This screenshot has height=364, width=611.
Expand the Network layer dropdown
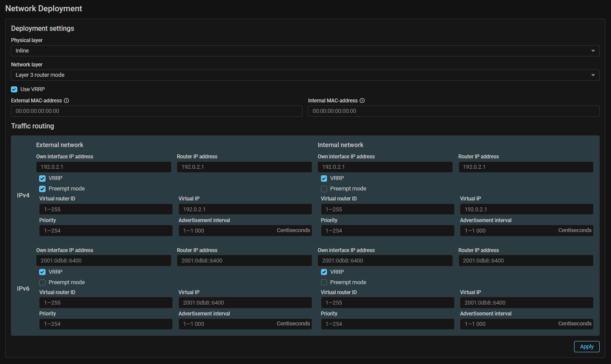[305, 75]
